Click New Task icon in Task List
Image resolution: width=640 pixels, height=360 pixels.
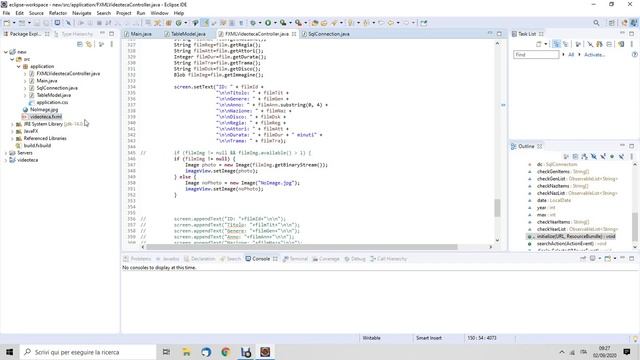coord(539,44)
